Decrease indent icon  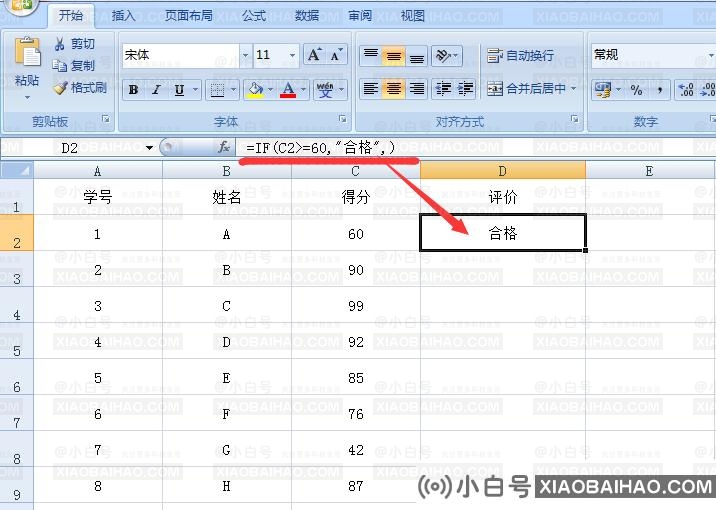pyautogui.click(x=443, y=89)
